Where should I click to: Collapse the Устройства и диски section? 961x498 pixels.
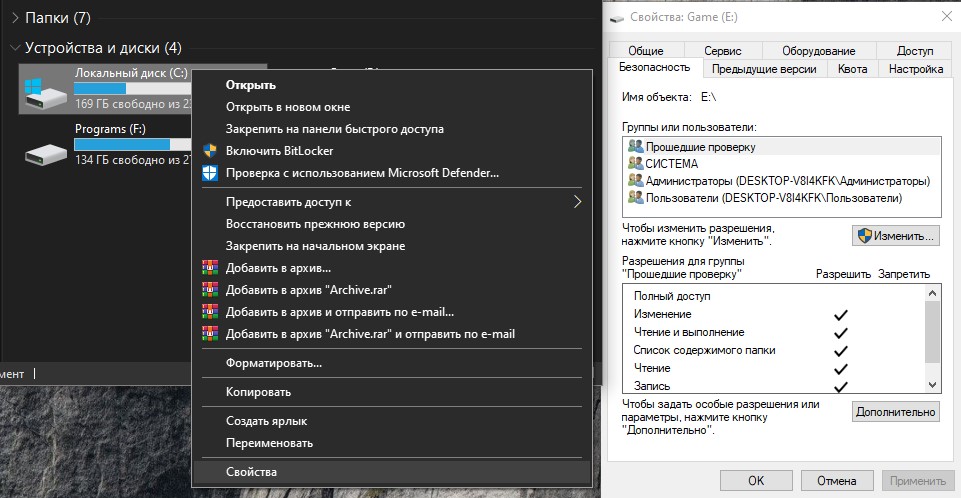pos(15,48)
